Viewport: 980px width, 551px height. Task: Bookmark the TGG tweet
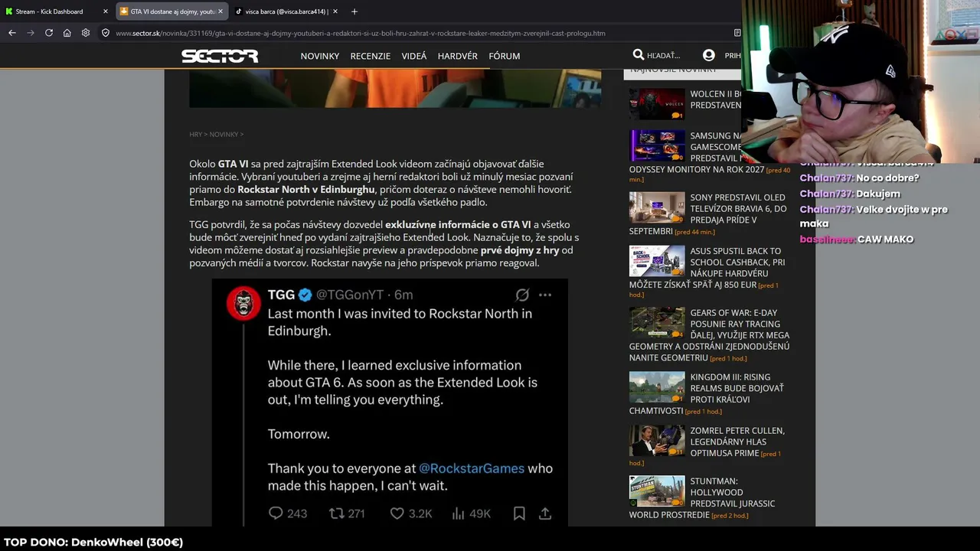(x=519, y=514)
